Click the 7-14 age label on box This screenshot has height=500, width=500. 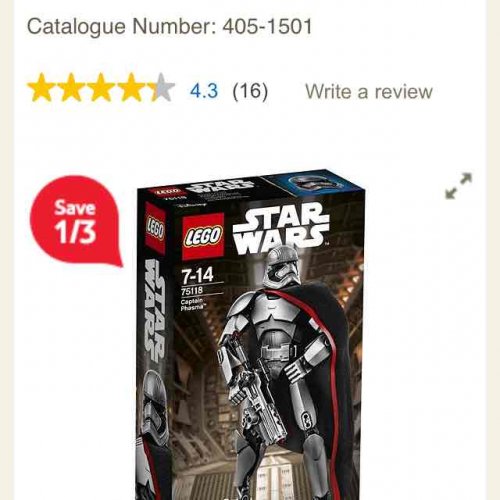(197, 276)
